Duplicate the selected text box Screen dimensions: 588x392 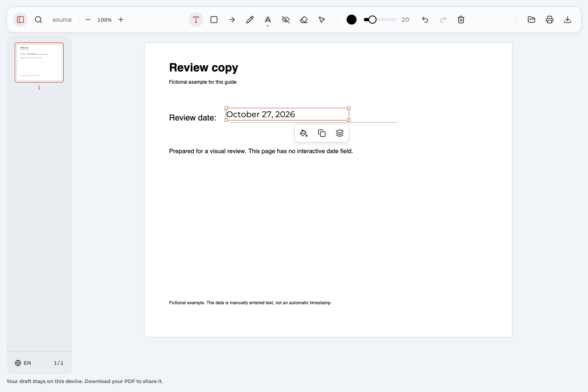[x=322, y=133]
